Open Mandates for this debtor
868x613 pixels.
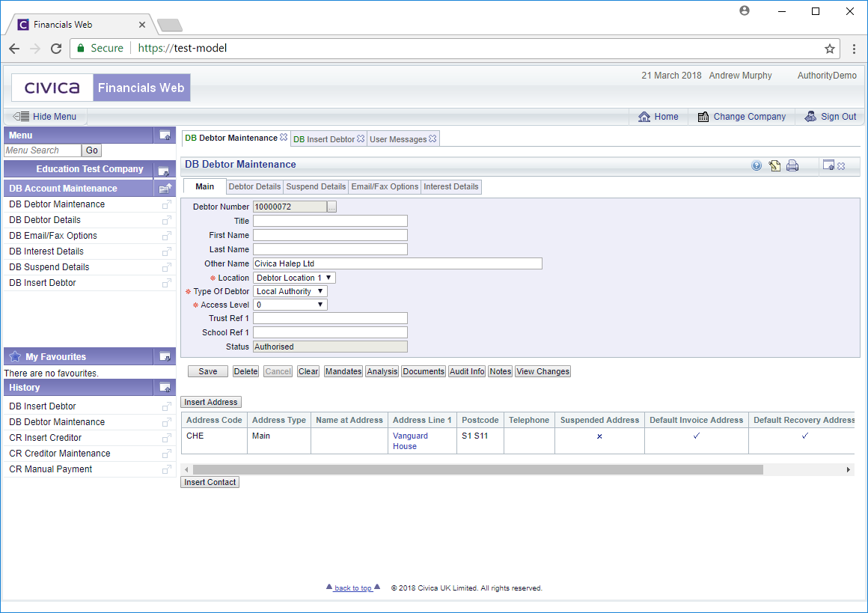click(x=343, y=371)
